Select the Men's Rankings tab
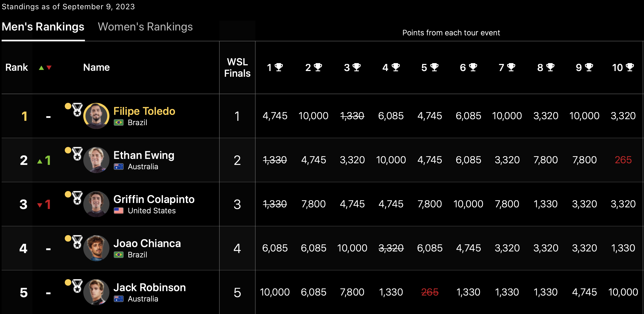Image resolution: width=644 pixels, height=314 pixels. [x=43, y=27]
